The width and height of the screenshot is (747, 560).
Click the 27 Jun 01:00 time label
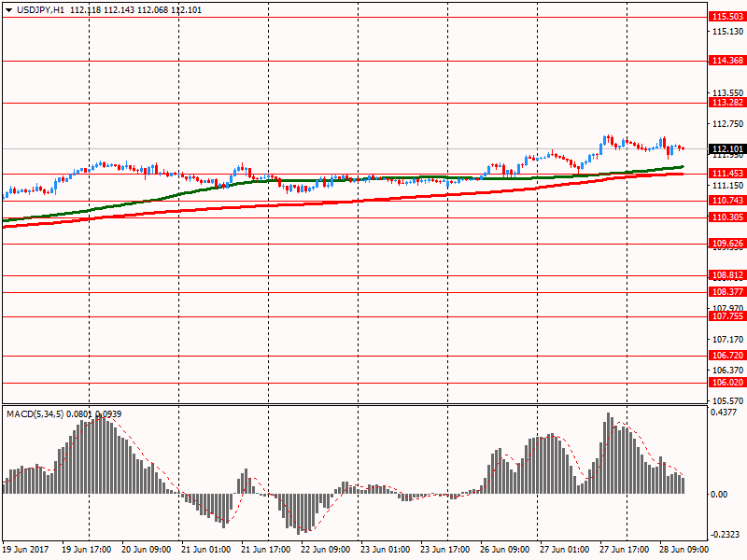pos(565,550)
